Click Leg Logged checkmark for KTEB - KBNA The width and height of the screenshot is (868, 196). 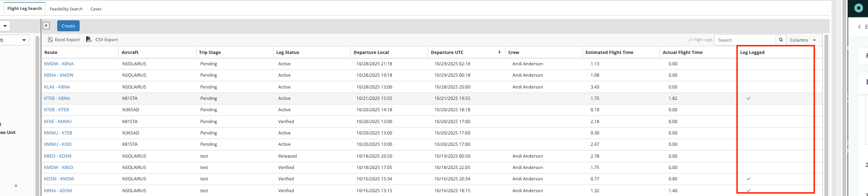pos(749,98)
